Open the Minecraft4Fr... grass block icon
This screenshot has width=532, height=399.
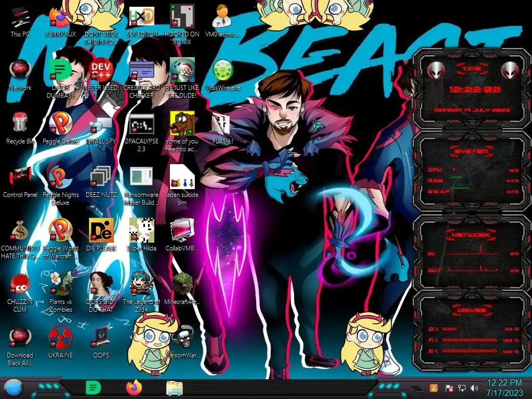(182, 284)
